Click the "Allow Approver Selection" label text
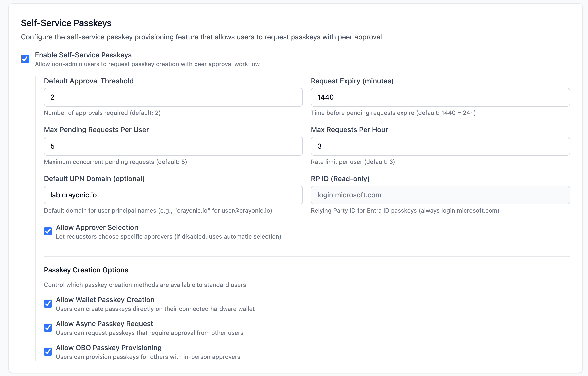Screen dimensions: 588x376 tap(97, 227)
